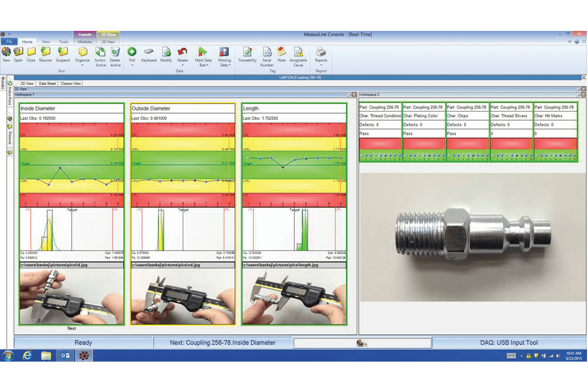Image resolution: width=588 pixels, height=392 pixels.
Task: Click the Serial Number icon
Action: coord(267,56)
